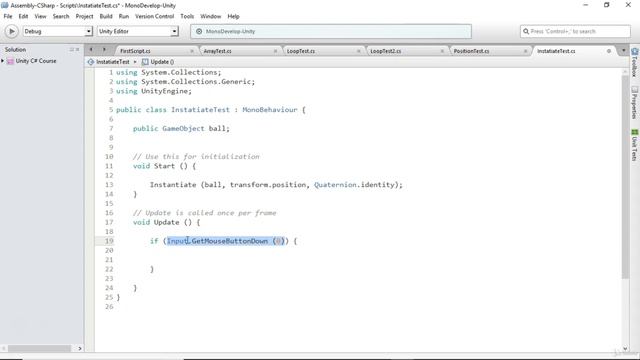Image resolution: width=640 pixels, height=360 pixels.
Task: Close the LoopTest2.cs tab
Action: pos(442,51)
